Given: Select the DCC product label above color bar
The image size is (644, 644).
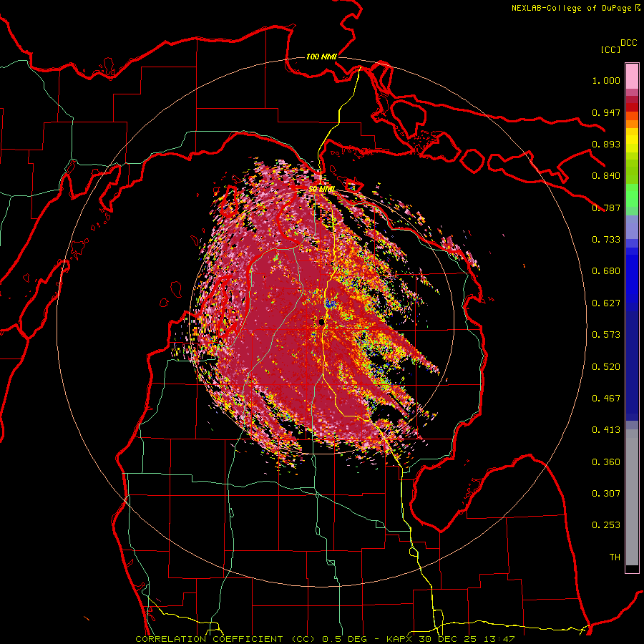Looking at the screenshot, I should pos(629,43).
